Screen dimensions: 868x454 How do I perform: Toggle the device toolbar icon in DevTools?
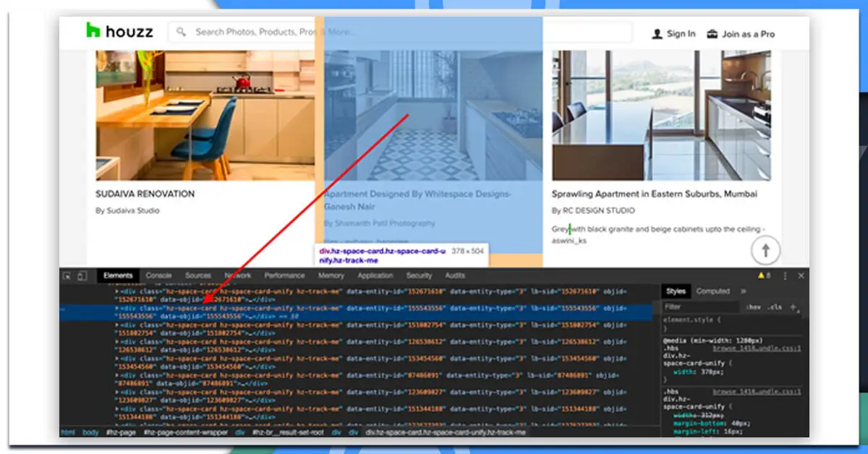pyautogui.click(x=82, y=275)
